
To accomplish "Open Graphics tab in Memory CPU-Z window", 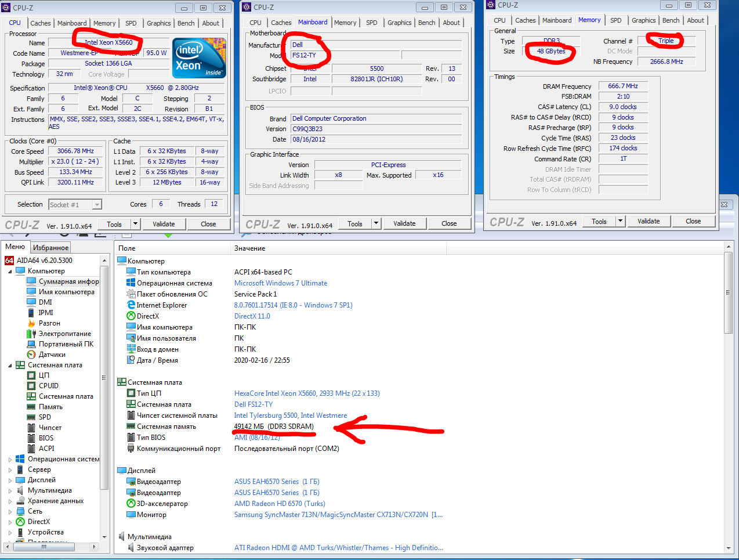I will 644,20.
